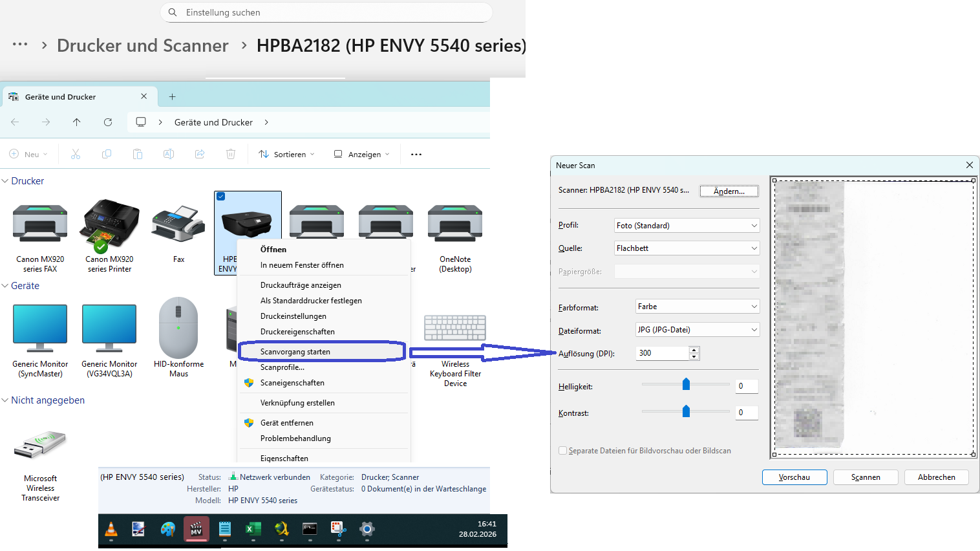Click the Ändern... scanner button
980x551 pixels.
729,191
